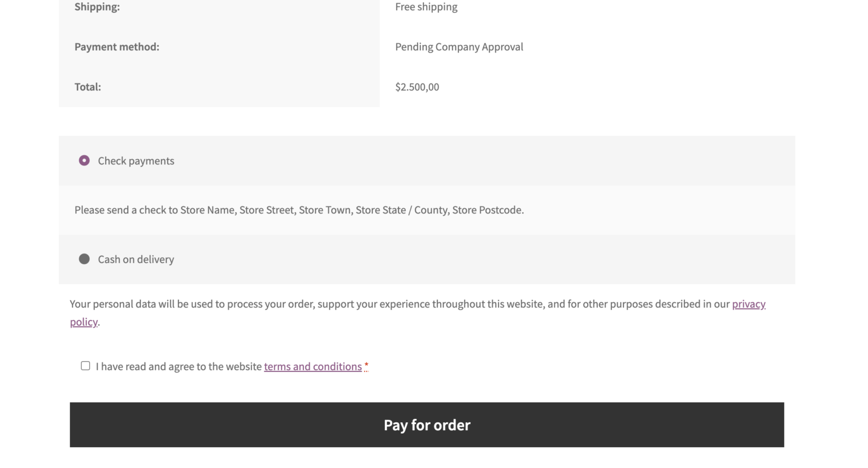The height and width of the screenshot is (468, 868).
Task: Click the Shipping row label
Action: (97, 7)
